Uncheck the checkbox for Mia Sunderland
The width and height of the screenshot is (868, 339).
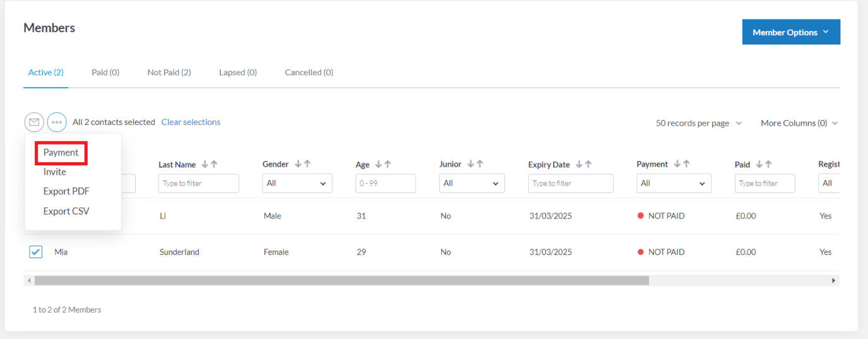[36, 252]
